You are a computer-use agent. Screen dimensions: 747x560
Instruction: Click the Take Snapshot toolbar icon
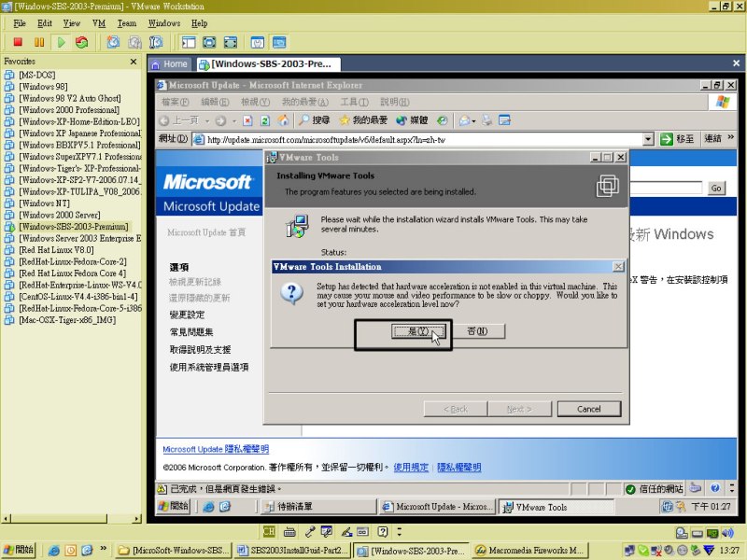tap(113, 42)
